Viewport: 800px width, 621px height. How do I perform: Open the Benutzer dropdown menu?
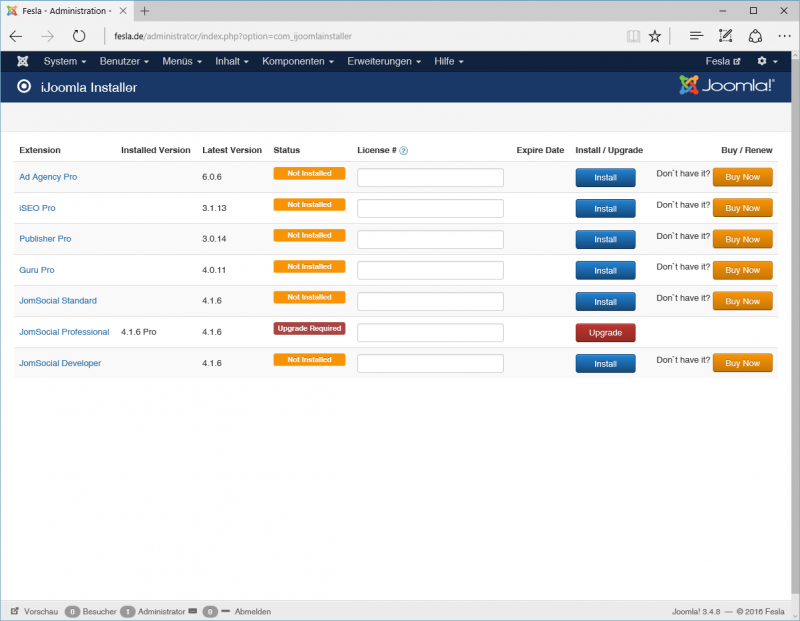tap(124, 61)
